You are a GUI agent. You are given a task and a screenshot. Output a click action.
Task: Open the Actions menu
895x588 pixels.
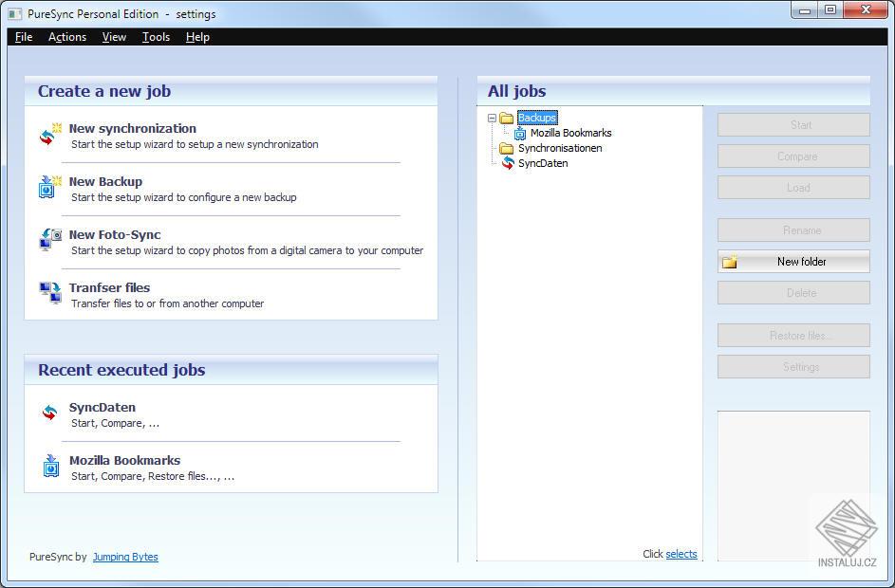[x=67, y=37]
